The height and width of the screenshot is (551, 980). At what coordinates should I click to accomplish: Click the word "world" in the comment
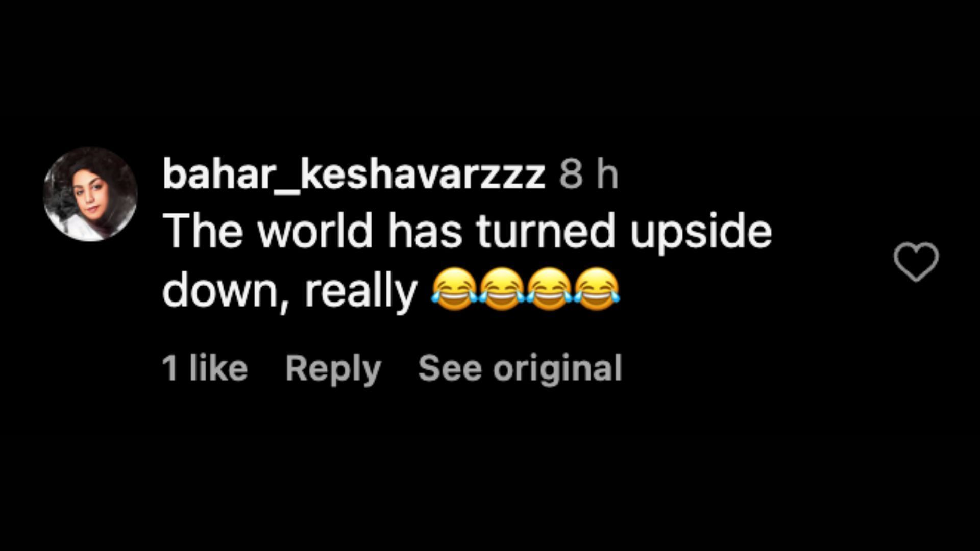pyautogui.click(x=315, y=231)
